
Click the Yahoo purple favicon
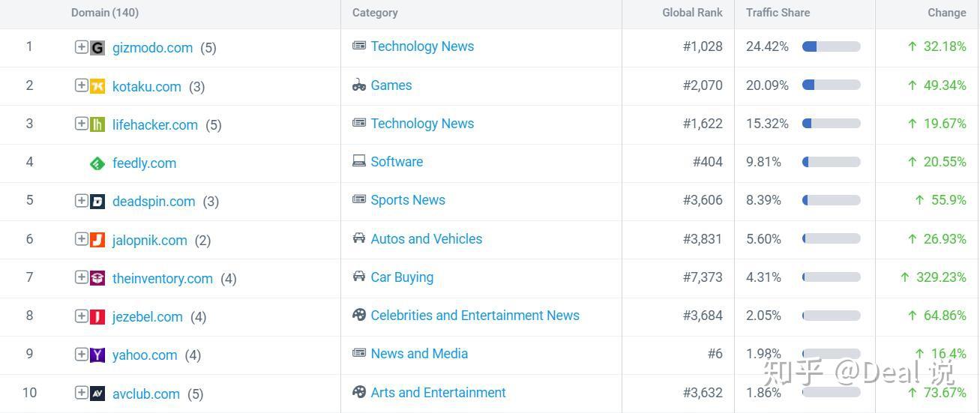pos(97,355)
